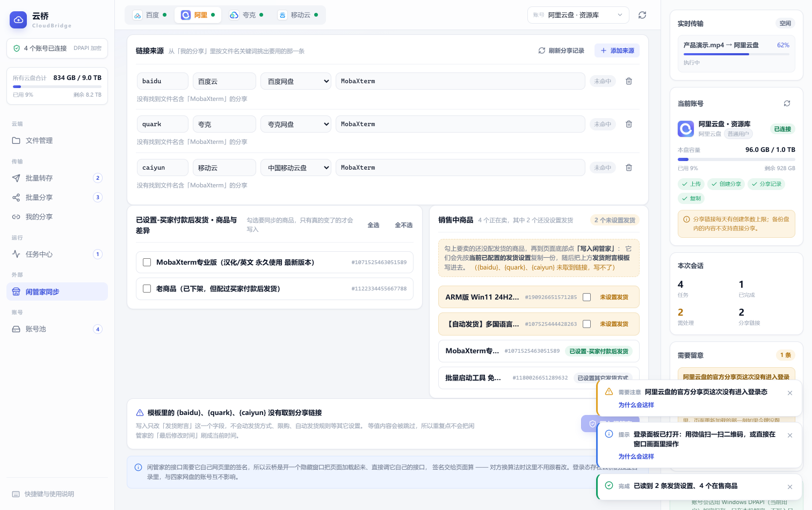Check the ARM版 Win11 24H2 item checkbox
Screen dimensions: 812x510
[x=586, y=297]
